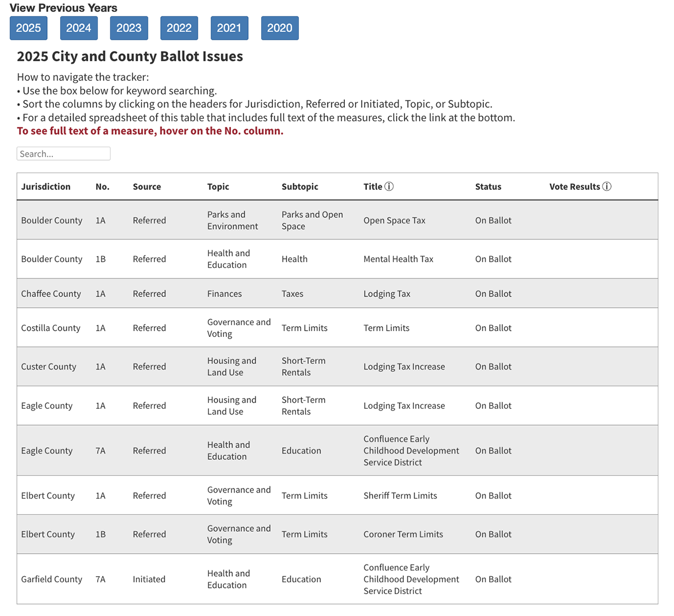Viewport: 674px width, 616px height.
Task: Sort by the Source column header
Action: pos(147,187)
